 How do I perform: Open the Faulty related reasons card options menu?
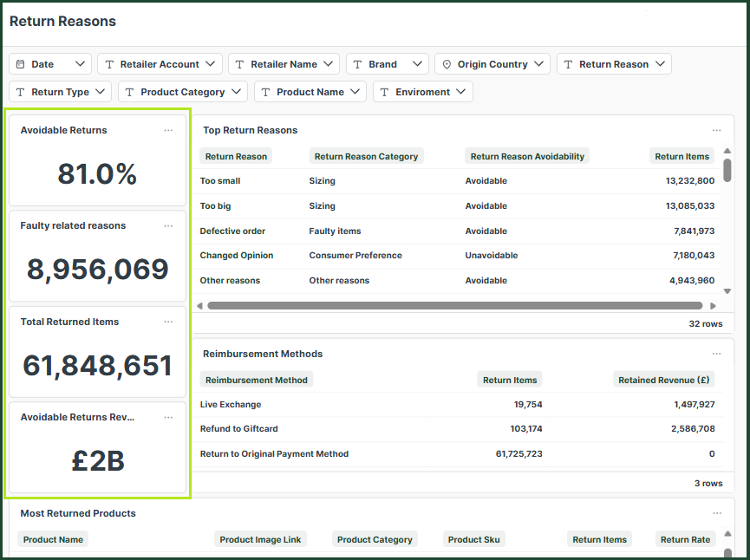tap(168, 226)
